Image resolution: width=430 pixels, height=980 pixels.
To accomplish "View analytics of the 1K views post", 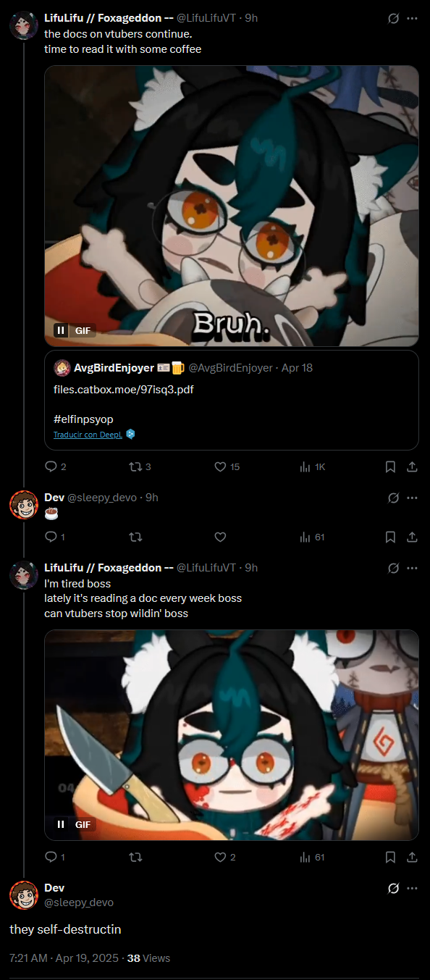I will tap(312, 466).
